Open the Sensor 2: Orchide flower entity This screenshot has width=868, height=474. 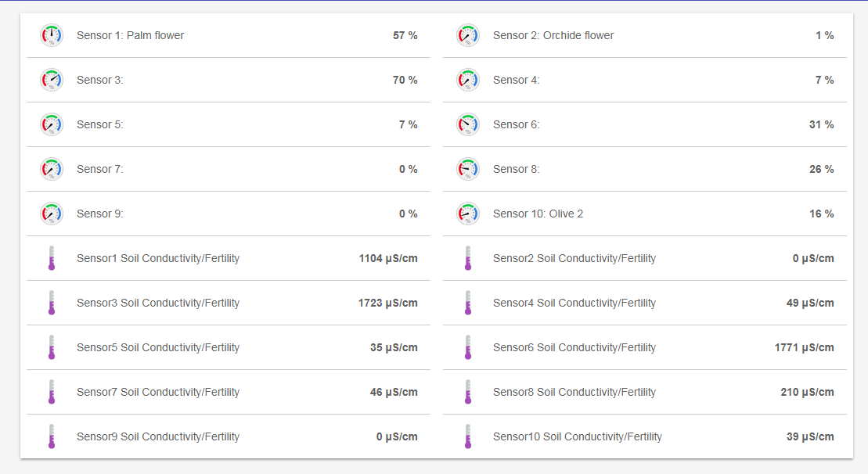pyautogui.click(x=553, y=35)
